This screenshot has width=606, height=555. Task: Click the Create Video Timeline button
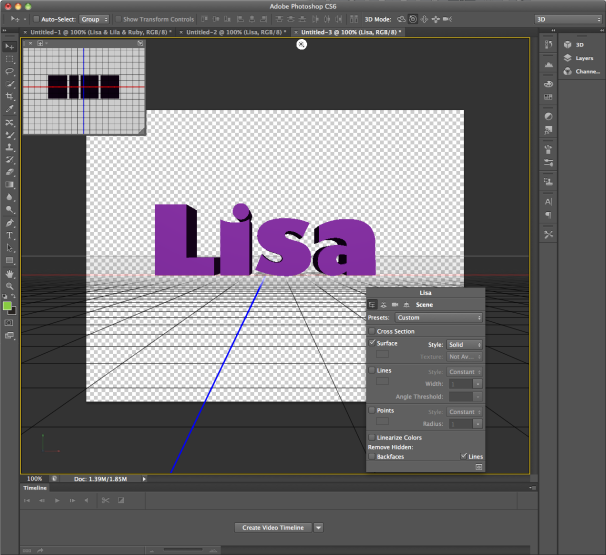tap(273, 527)
